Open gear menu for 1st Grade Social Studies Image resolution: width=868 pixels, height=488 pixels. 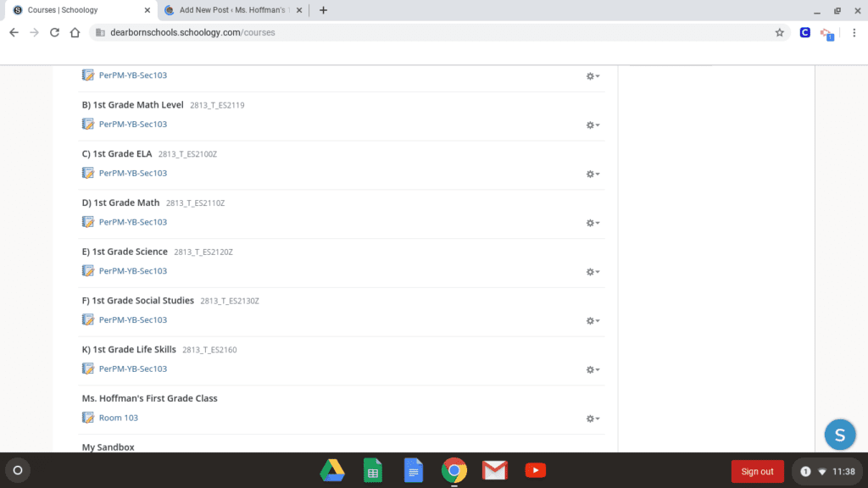[x=593, y=321]
